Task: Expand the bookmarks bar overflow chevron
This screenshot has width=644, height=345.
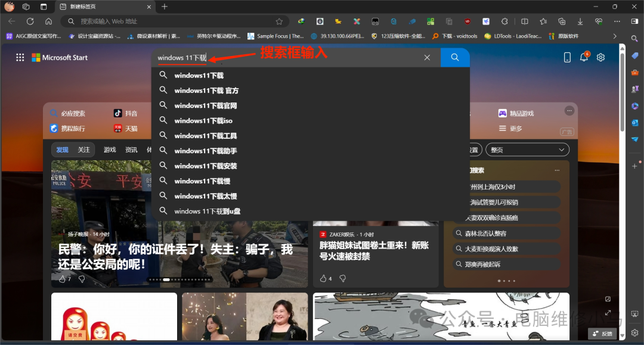Action: point(615,36)
